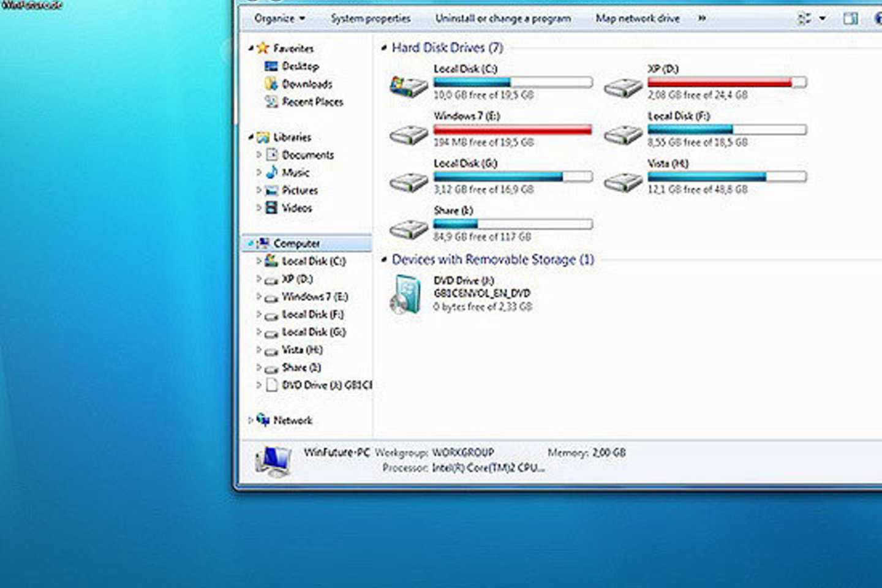Expand the Pictures library arrow
The width and height of the screenshot is (882, 588).
258,190
